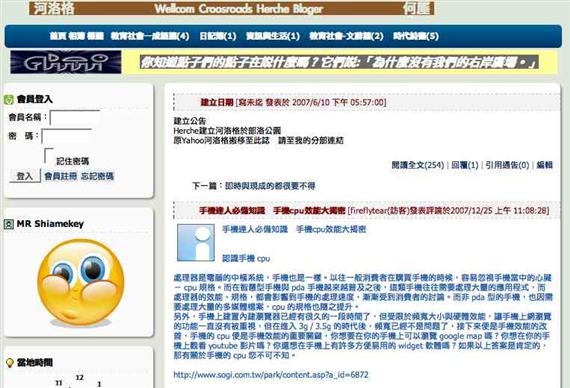
Task: Click the blue Ghani logo banner
Action: (x=66, y=62)
